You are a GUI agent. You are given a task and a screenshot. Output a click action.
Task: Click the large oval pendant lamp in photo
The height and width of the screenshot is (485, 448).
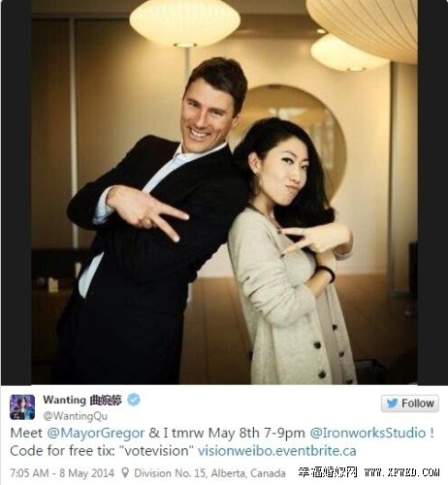(x=185, y=22)
